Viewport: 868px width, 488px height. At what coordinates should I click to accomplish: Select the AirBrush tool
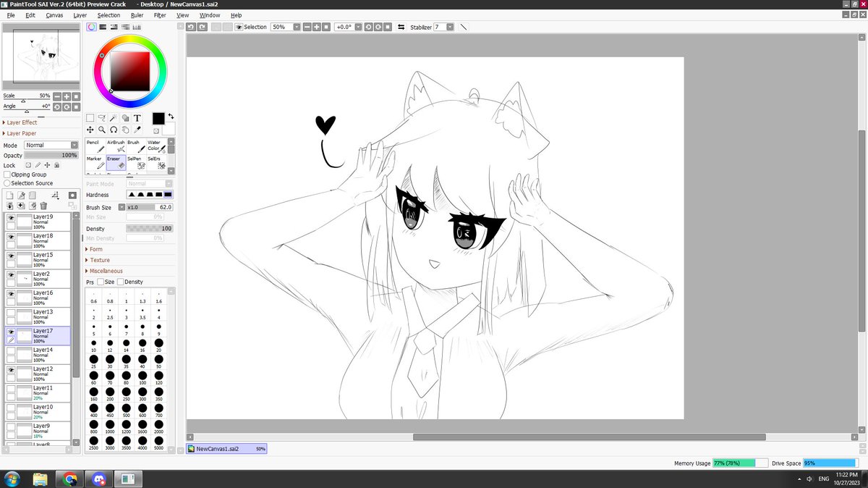click(x=116, y=146)
